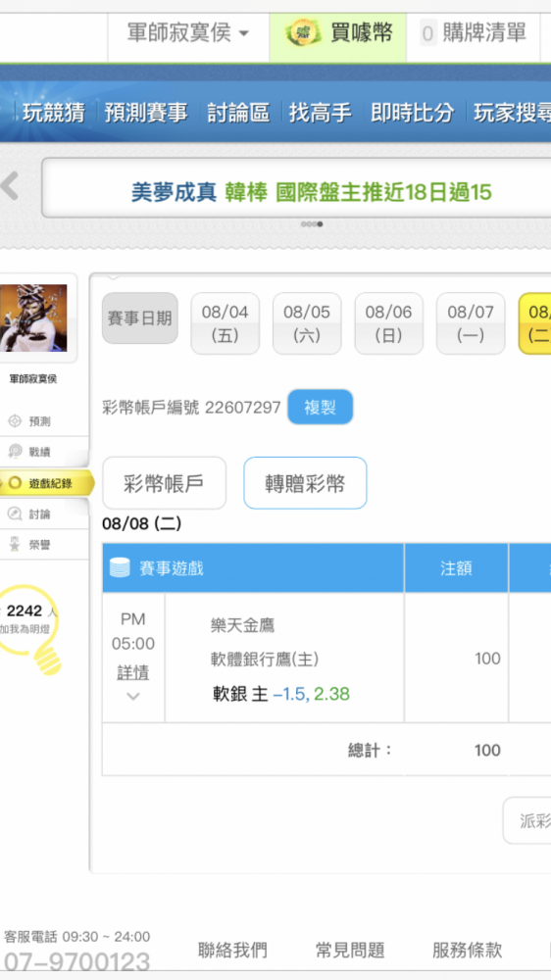Screen dimensions: 551x980
Task: Go to 玩競猜 menu
Action: 54,113
